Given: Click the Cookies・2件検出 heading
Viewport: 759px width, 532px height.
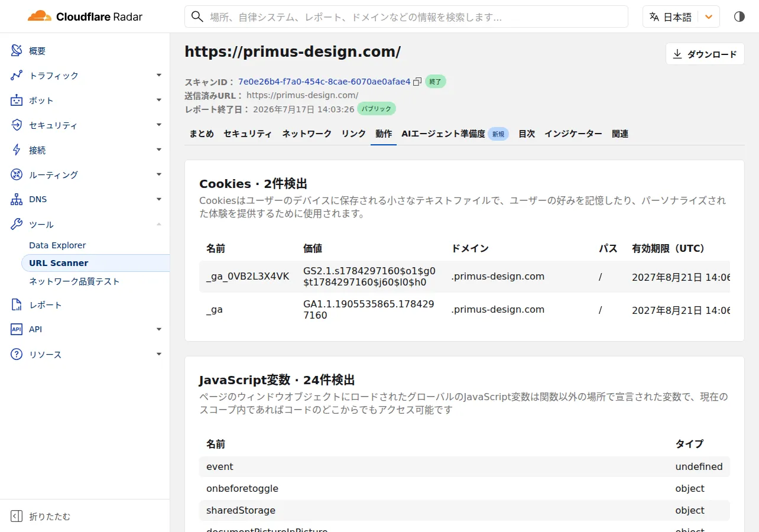Looking at the screenshot, I should point(253,184).
